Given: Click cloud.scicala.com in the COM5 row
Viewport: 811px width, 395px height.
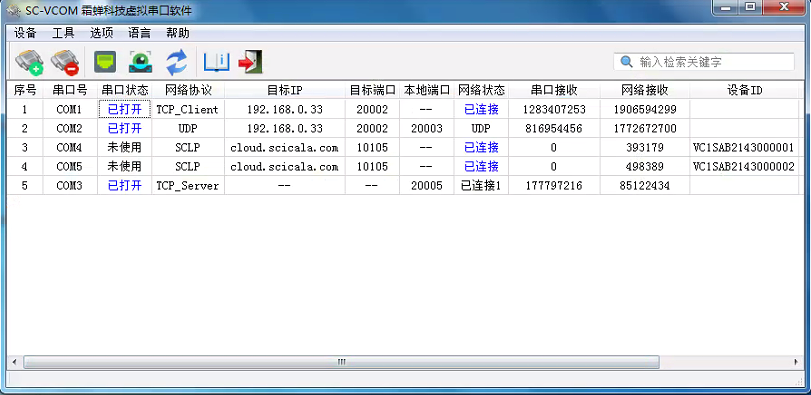Looking at the screenshot, I should [x=285, y=167].
